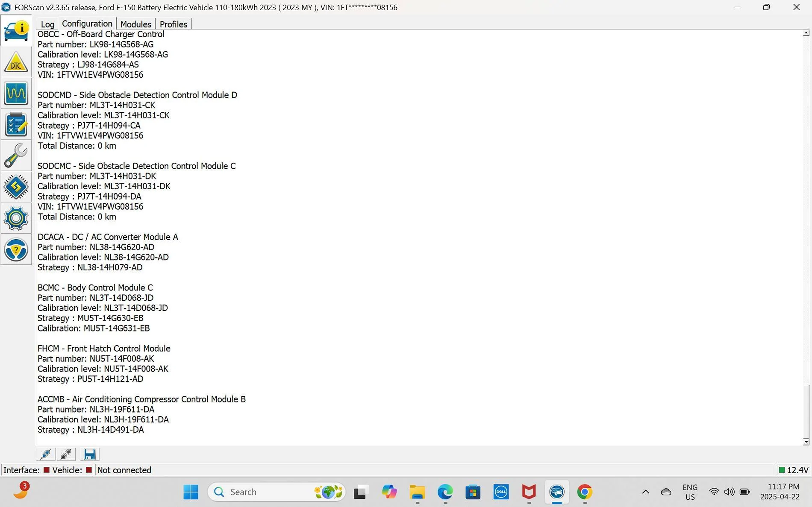Click Strategy : NL3H-14D491-DA line
The width and height of the screenshot is (812, 507).
(91, 429)
